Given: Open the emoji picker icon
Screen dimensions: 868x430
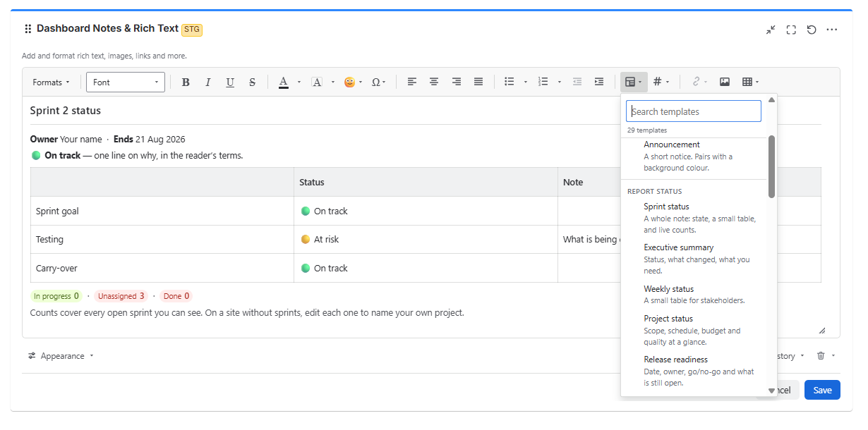Looking at the screenshot, I should coord(349,82).
